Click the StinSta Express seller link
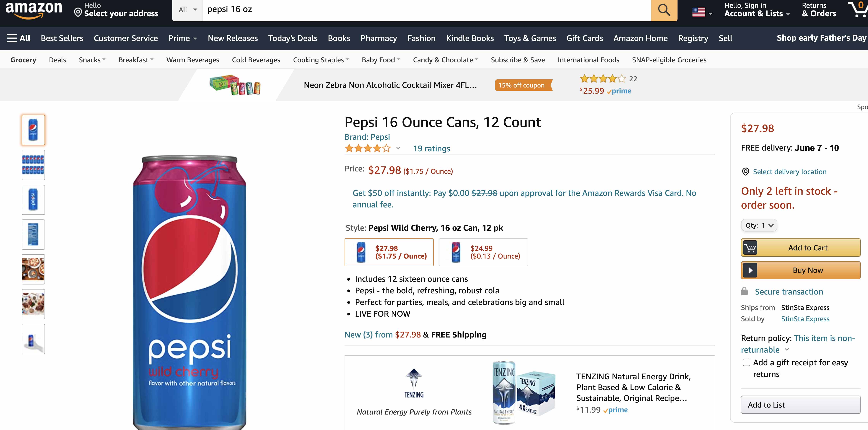The width and height of the screenshot is (868, 430). click(805, 319)
